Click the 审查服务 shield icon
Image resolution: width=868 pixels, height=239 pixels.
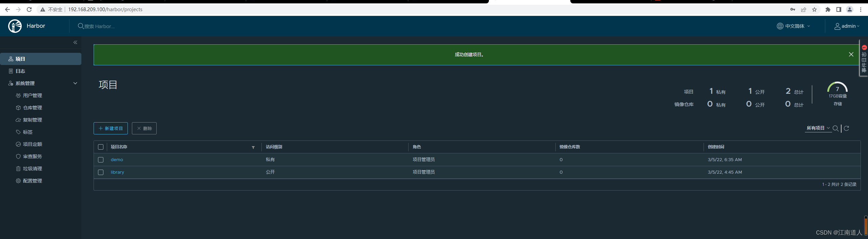(18, 156)
